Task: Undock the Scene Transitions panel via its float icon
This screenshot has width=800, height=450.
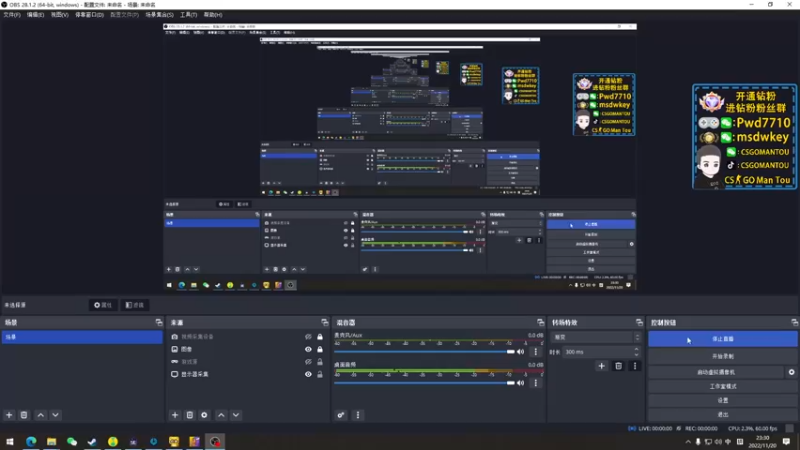Action: click(639, 322)
